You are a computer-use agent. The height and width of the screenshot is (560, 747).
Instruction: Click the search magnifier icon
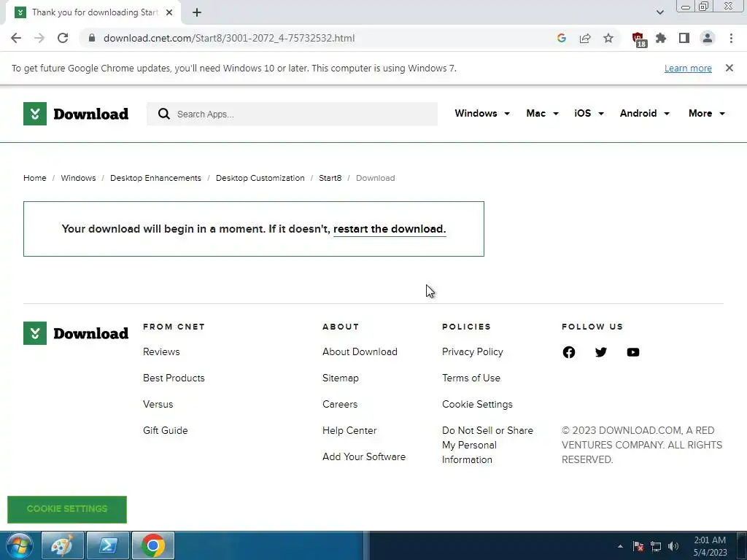(164, 114)
